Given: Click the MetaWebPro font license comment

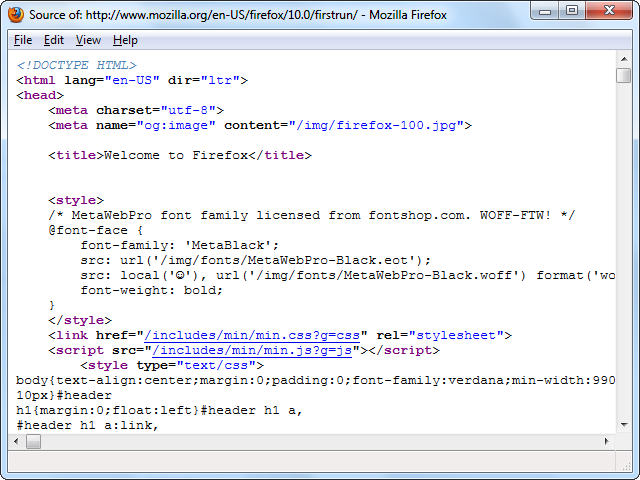Looking at the screenshot, I should point(311,216).
